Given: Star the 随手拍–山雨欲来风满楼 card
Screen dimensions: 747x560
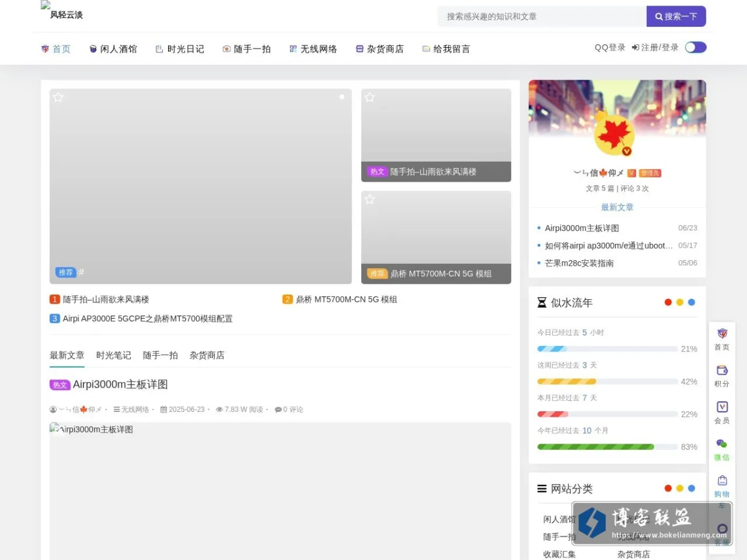Looking at the screenshot, I should tap(370, 97).
